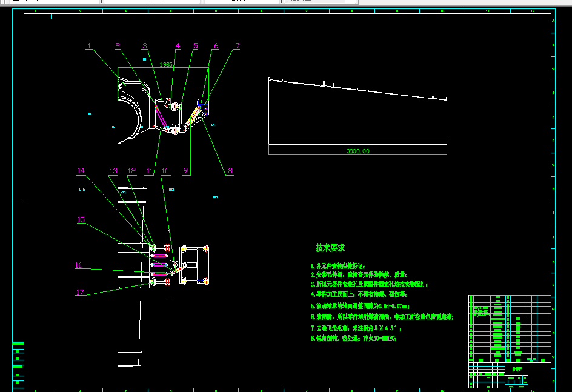Select technical requirement line beginning with 3.
Image resolution: width=572 pixels, height=392 pixels.
point(369,284)
